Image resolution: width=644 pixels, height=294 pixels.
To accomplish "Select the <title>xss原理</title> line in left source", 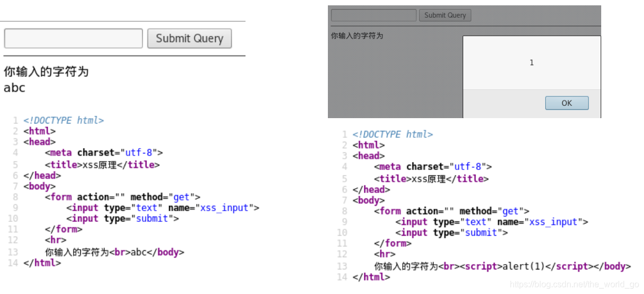I will pos(102,165).
